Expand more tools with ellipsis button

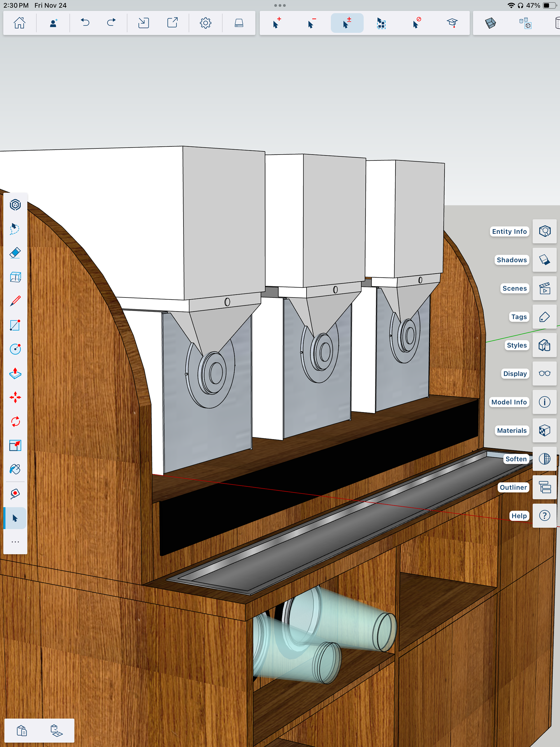pos(15,542)
